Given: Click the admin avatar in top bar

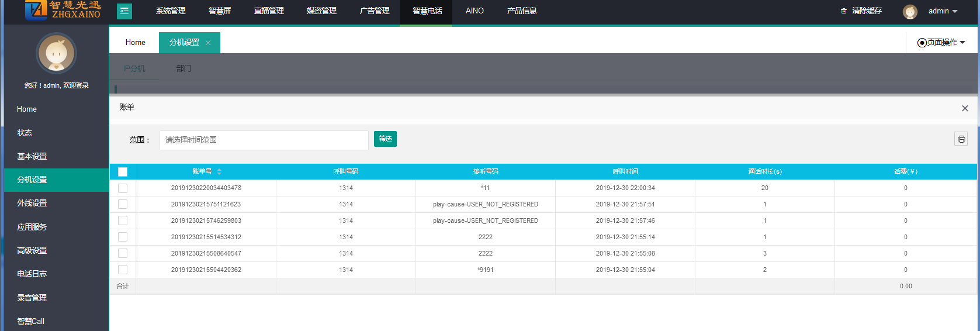Looking at the screenshot, I should tap(910, 12).
